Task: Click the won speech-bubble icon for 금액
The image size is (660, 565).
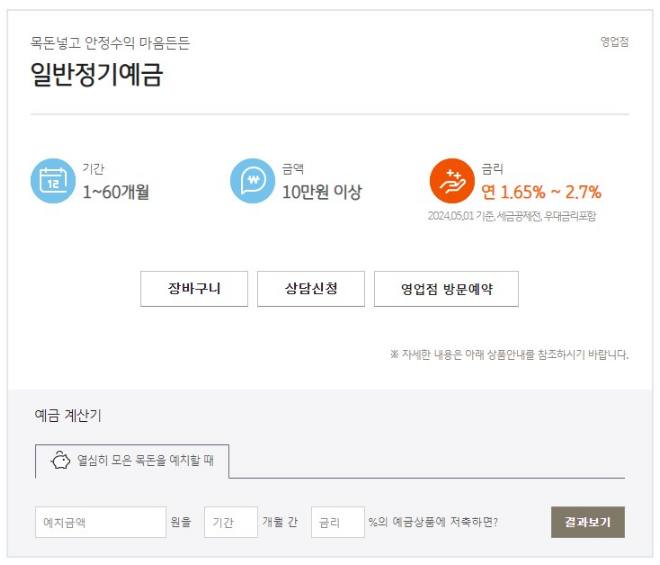Action: point(252,181)
